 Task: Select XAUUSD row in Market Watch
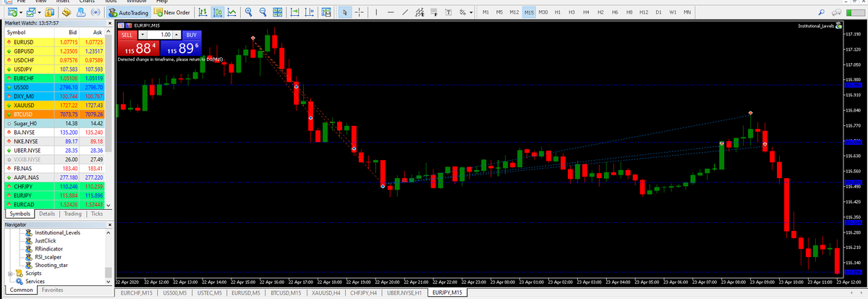[54, 105]
